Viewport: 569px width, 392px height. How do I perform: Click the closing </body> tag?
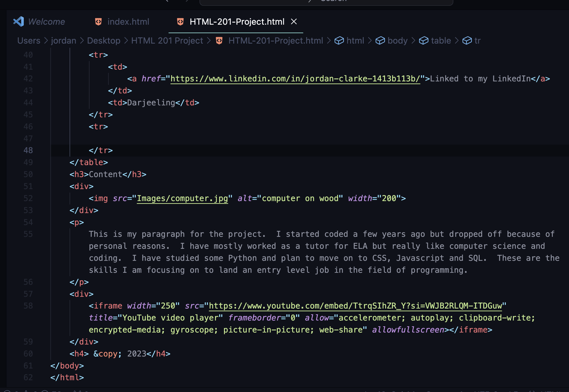tap(67, 366)
